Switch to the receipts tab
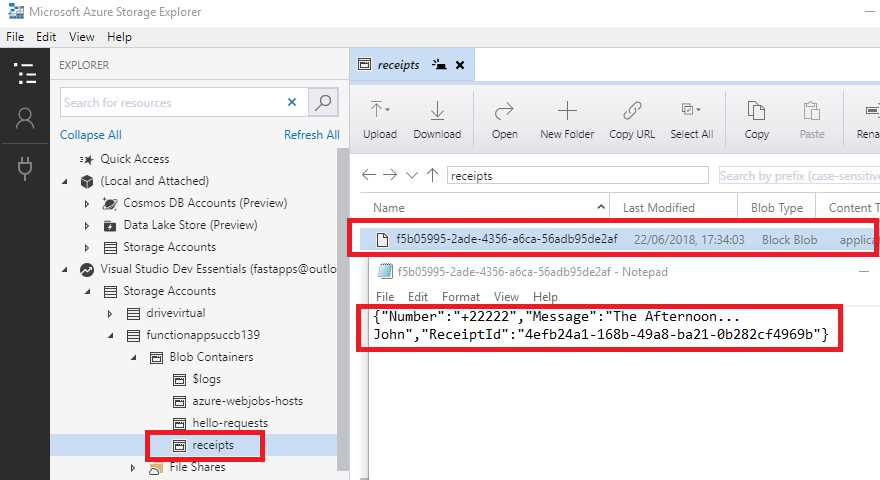Screen dimensions: 880x480 pos(398,65)
